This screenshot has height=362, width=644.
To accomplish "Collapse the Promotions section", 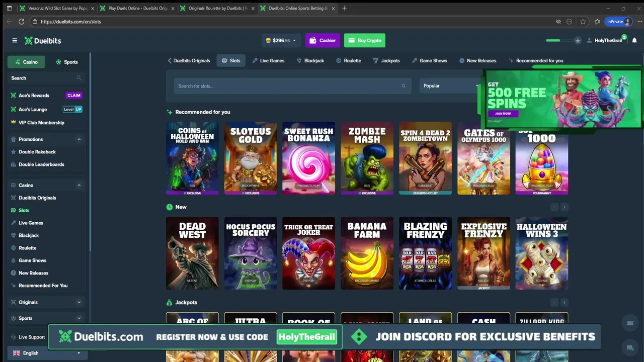I will click(79, 139).
